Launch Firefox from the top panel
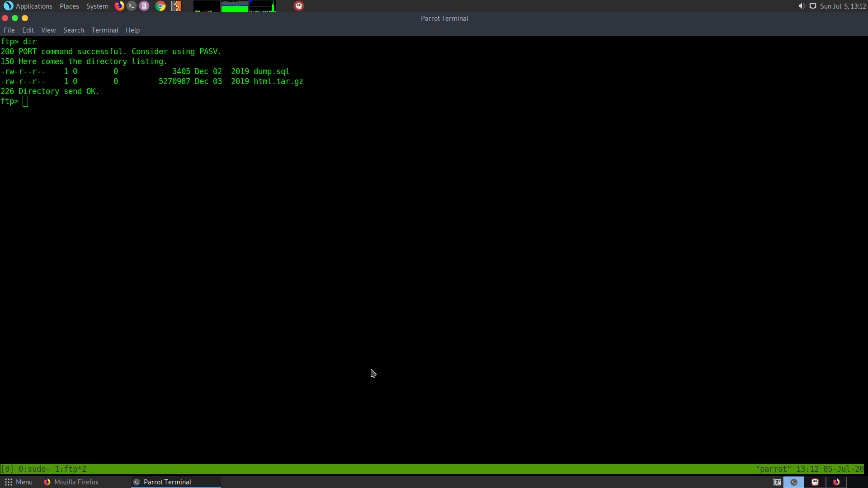The width and height of the screenshot is (868, 488). 119,6
